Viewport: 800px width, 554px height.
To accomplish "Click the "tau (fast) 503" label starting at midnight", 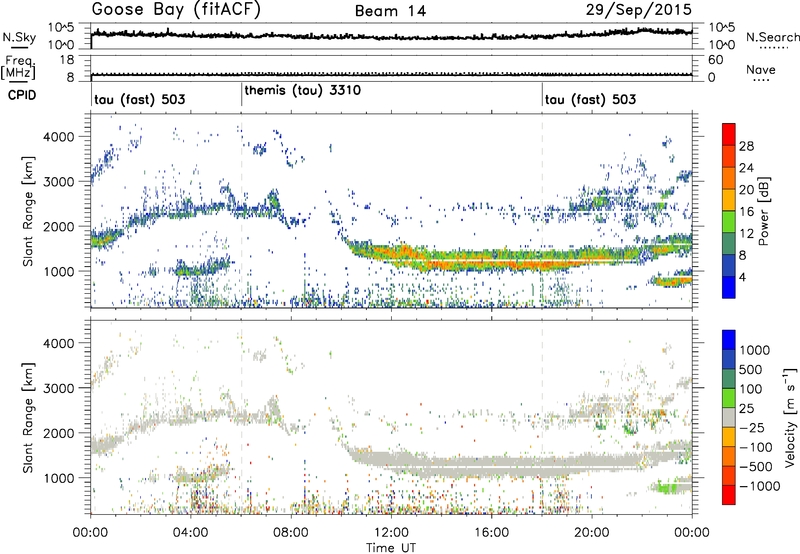I will tap(139, 99).
